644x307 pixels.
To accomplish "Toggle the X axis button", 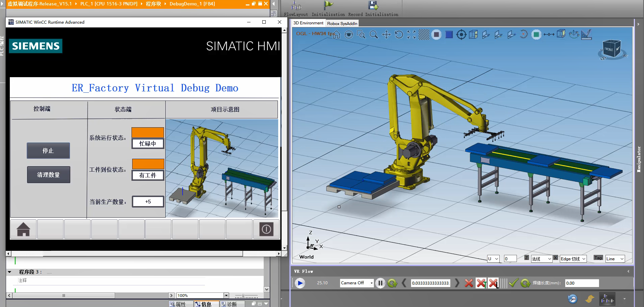I will pyautogui.click(x=555, y=258).
